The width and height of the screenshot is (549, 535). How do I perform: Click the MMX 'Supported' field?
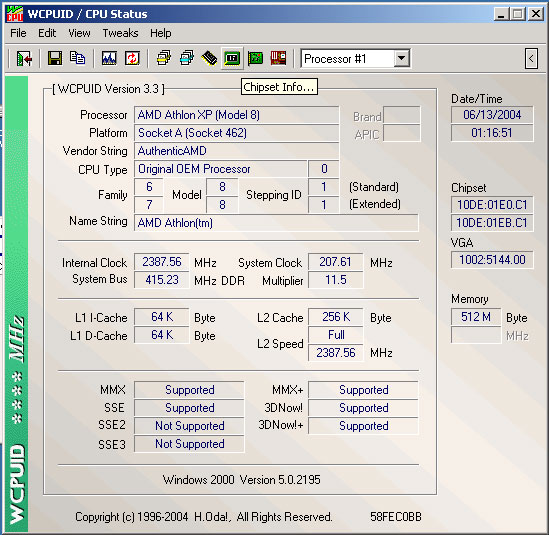[x=189, y=390]
